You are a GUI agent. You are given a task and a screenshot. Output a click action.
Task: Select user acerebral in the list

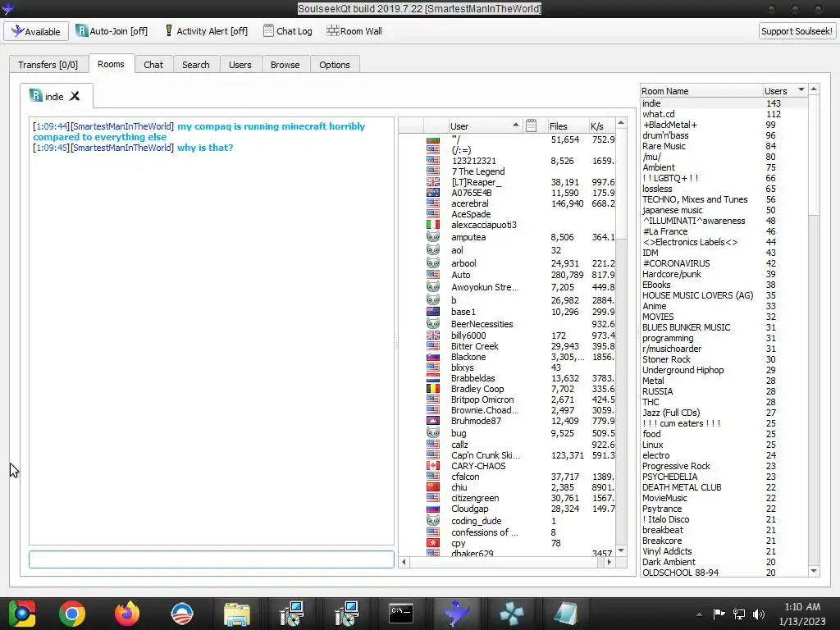pos(470,203)
